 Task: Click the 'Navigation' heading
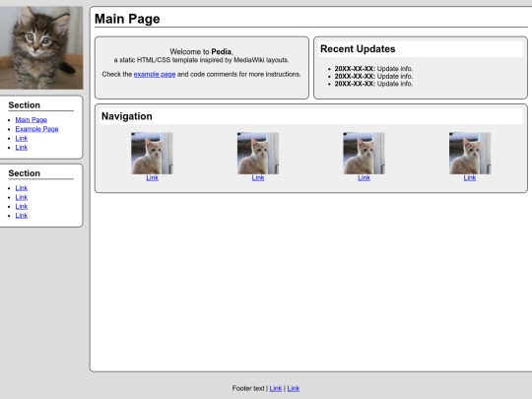(126, 116)
